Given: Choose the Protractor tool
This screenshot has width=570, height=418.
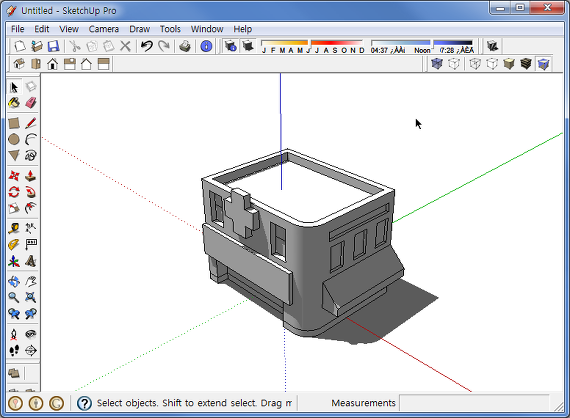Looking at the screenshot, I should (x=14, y=245).
